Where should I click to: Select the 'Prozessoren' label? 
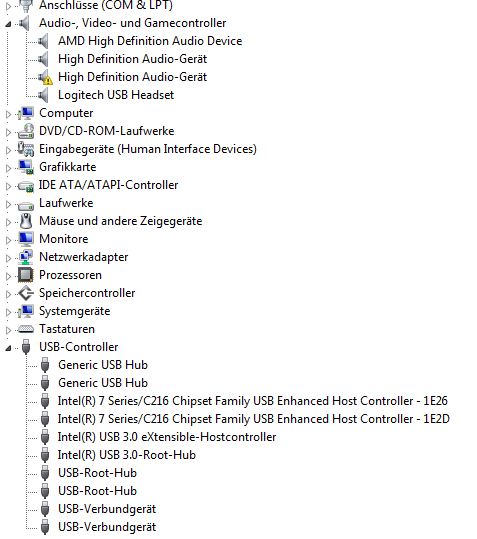[x=70, y=275]
